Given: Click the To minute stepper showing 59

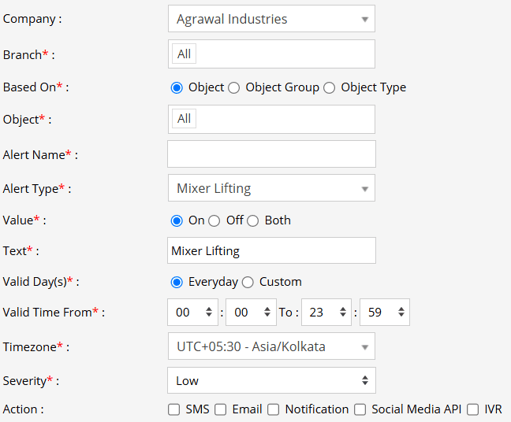Looking at the screenshot, I should click(x=385, y=312).
